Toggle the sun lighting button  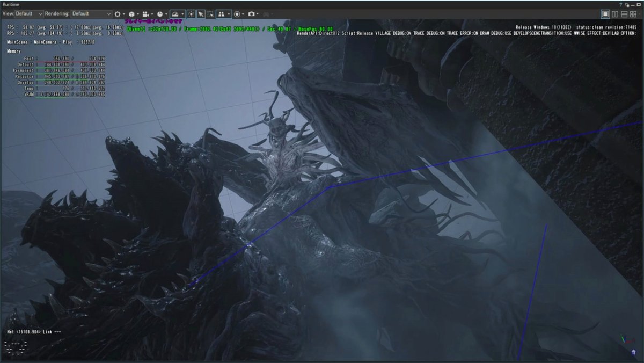(191, 14)
